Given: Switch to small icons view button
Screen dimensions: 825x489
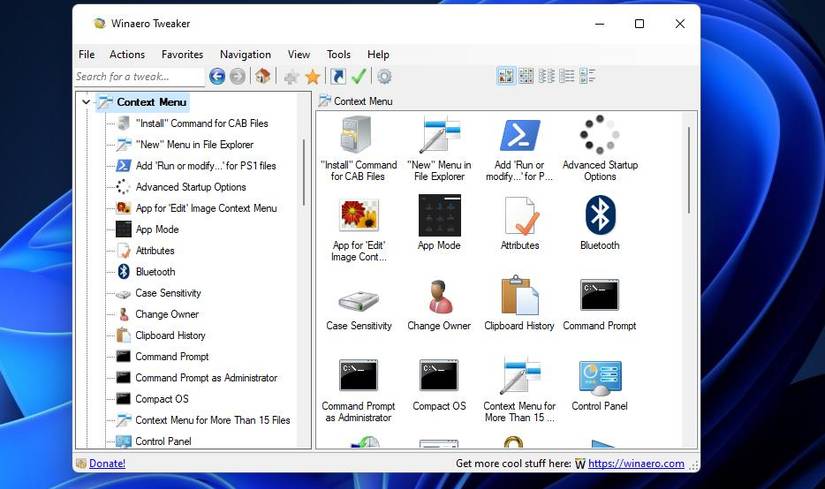Looking at the screenshot, I should point(526,76).
